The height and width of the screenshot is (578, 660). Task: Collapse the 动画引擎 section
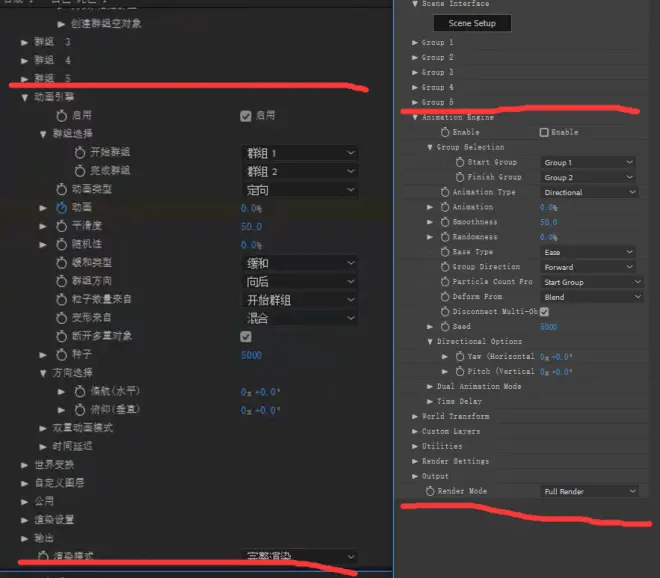tap(24, 97)
